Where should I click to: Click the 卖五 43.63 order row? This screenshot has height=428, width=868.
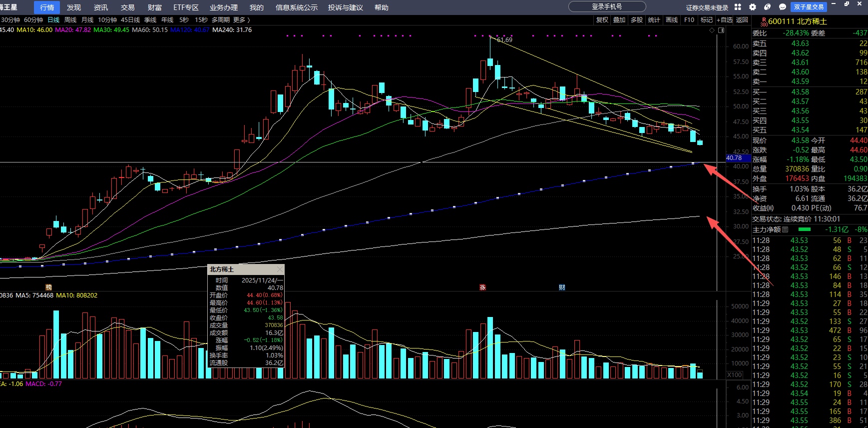tap(810, 43)
